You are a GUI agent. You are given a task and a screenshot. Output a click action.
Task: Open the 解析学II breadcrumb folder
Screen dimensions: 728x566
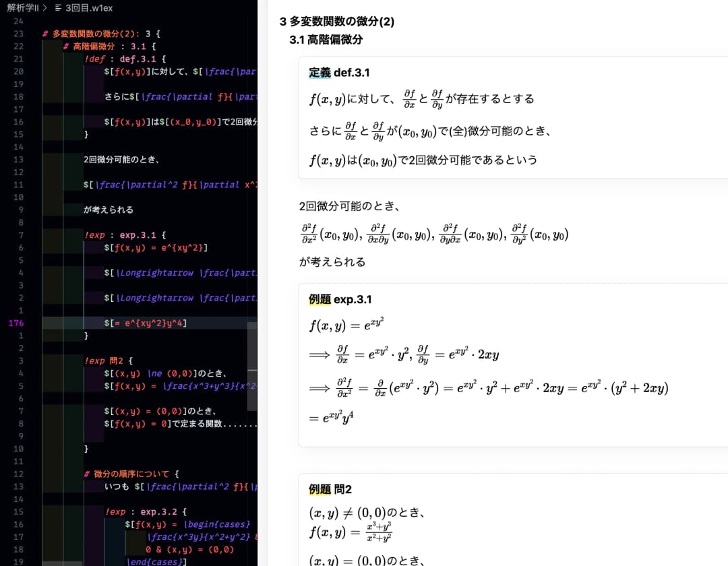coord(20,8)
